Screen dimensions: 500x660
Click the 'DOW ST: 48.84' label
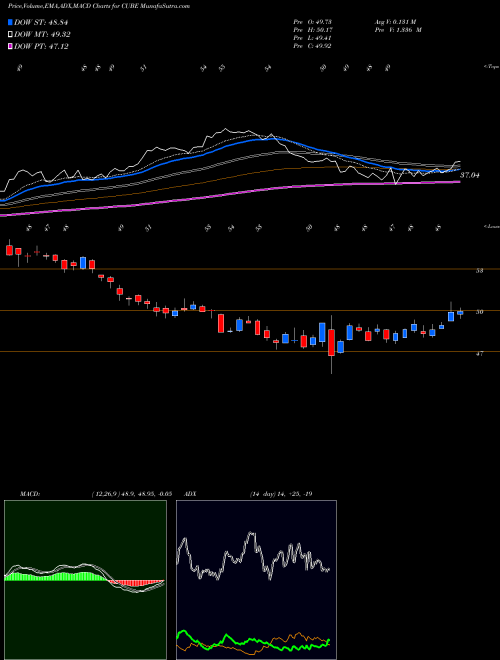tap(41, 22)
